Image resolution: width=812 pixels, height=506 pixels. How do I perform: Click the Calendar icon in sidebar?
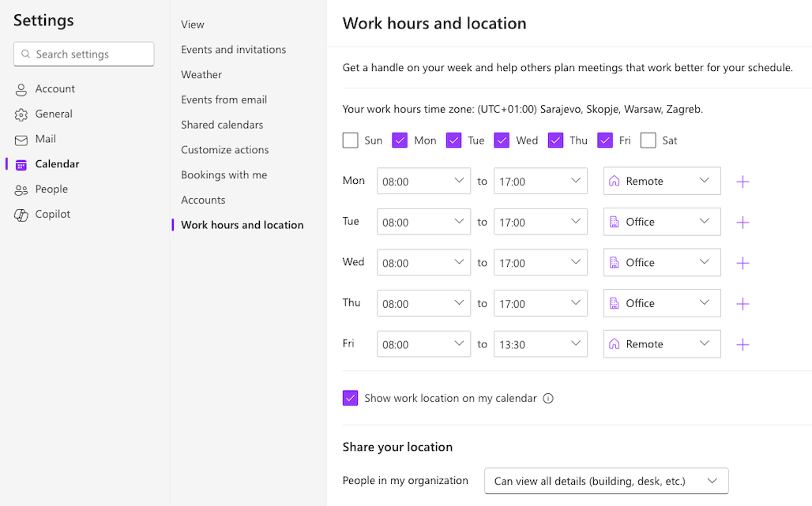[21, 164]
